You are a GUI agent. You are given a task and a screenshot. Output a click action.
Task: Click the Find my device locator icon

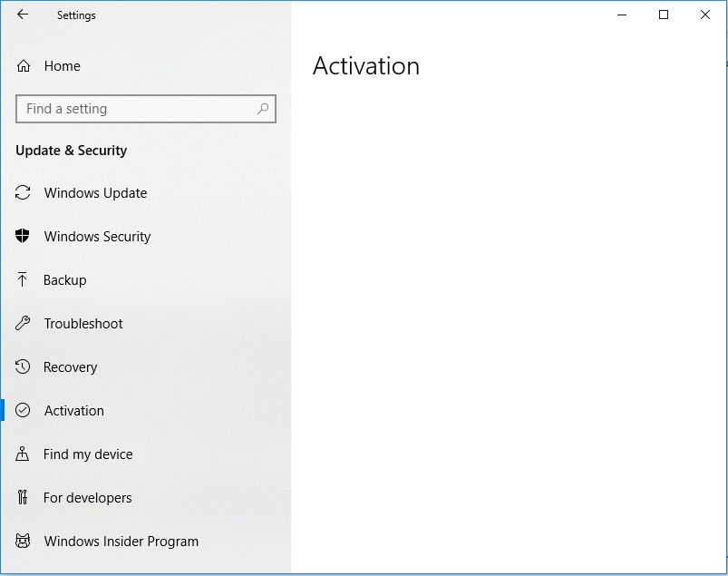[x=23, y=454]
